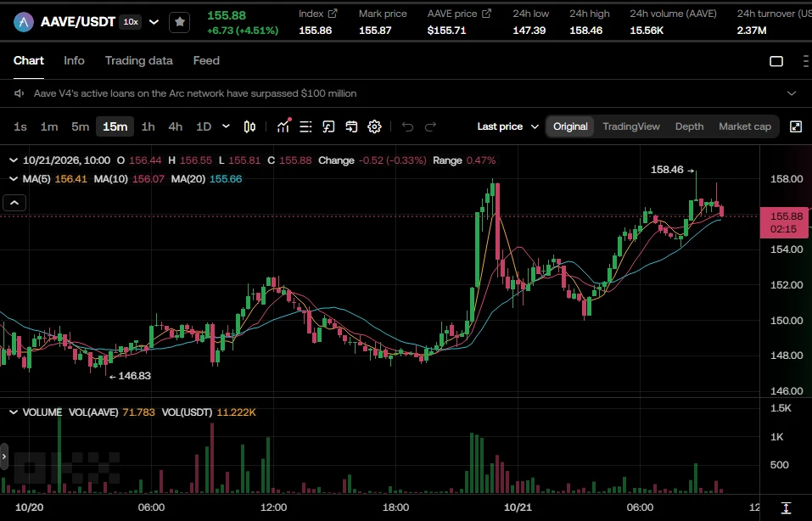Open the candlestick chart type selector
Screen dimensions: 812x521
pyautogui.click(x=249, y=126)
